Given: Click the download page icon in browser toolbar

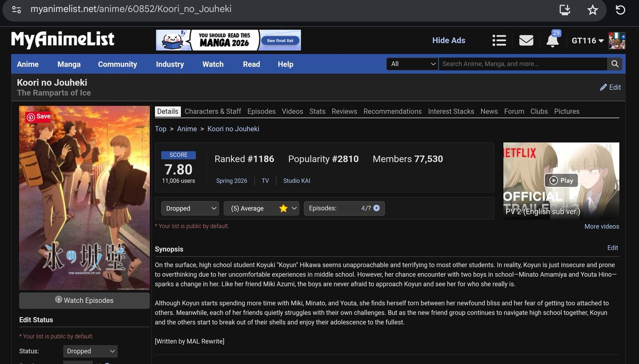Looking at the screenshot, I should coord(565,10).
